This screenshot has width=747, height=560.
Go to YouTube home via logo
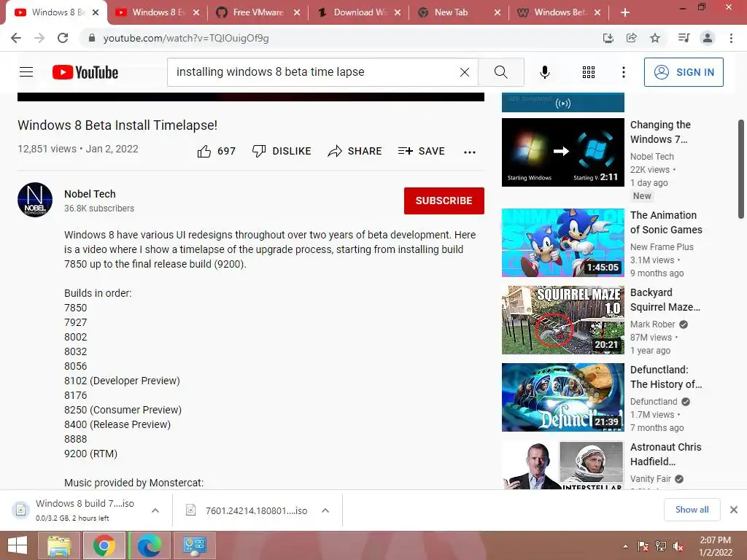pos(85,72)
